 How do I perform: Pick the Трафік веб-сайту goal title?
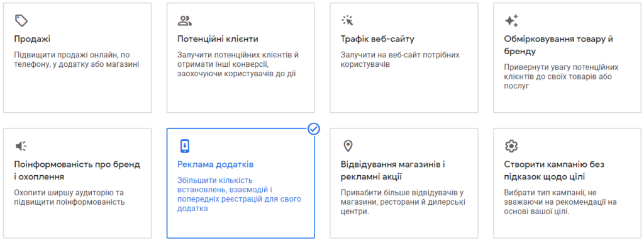377,39
